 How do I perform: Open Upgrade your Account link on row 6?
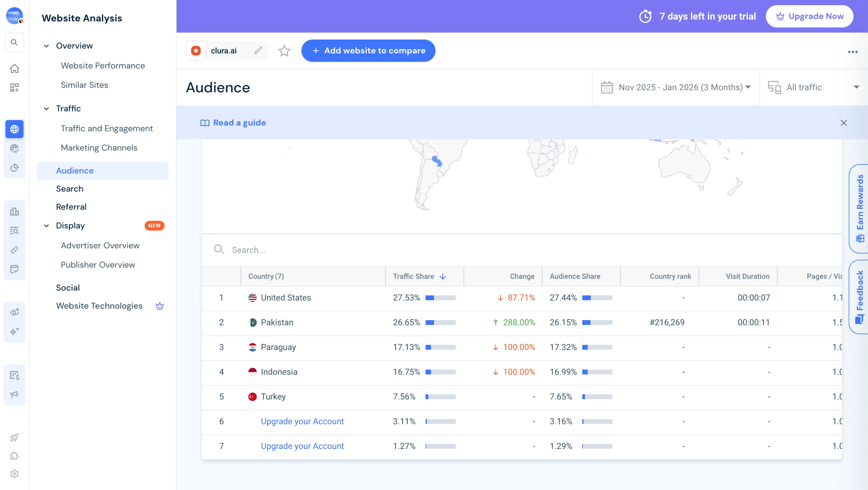(x=302, y=421)
